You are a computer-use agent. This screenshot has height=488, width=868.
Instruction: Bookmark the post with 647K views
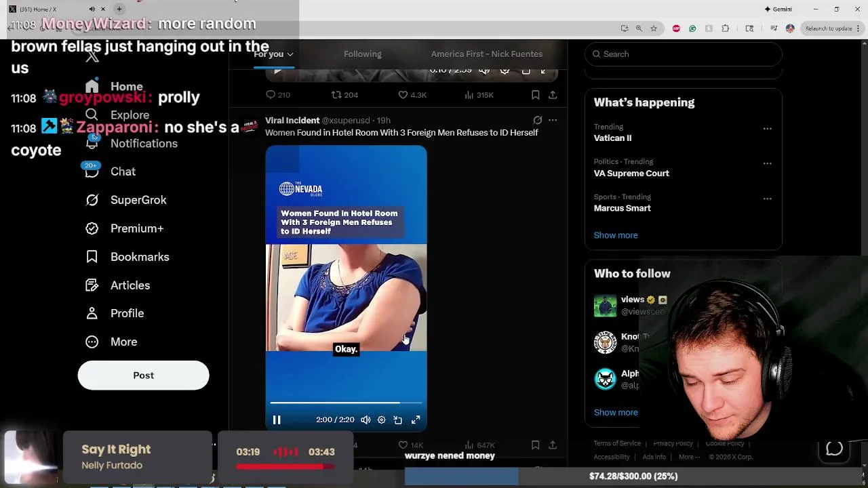click(x=535, y=445)
